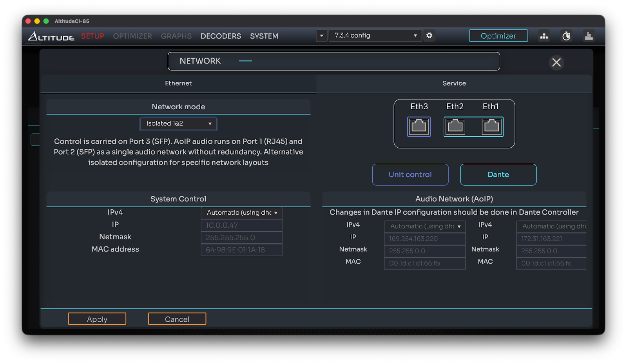Apply the network settings
This screenshot has width=627, height=364.
tap(97, 319)
